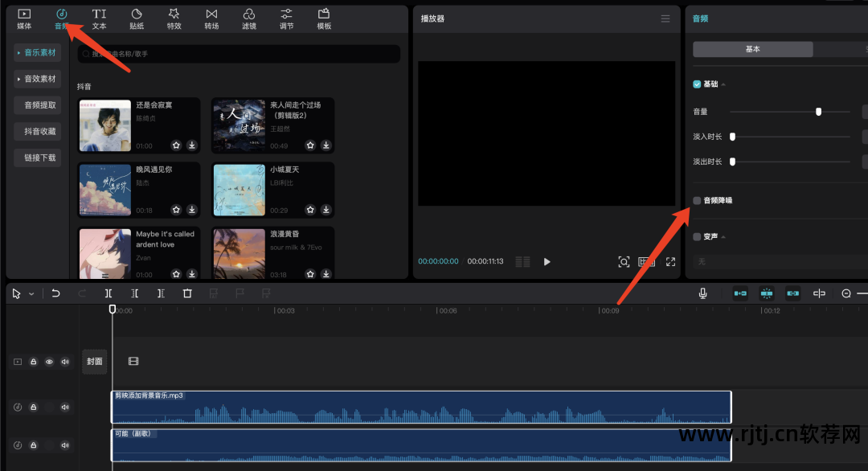868x471 pixels.
Task: Zoom out the timeline with the magnifier icon
Action: click(x=846, y=293)
